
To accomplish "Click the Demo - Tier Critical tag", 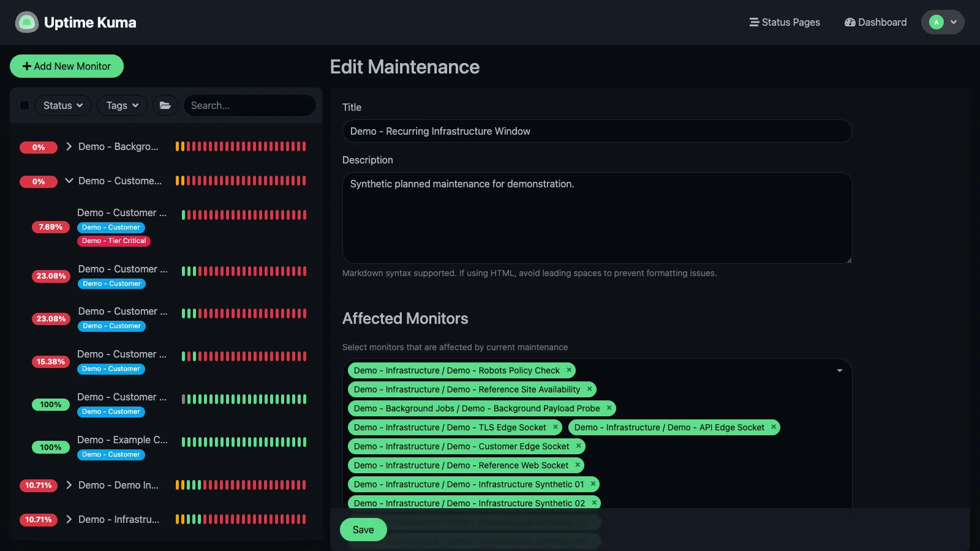I will click(114, 241).
